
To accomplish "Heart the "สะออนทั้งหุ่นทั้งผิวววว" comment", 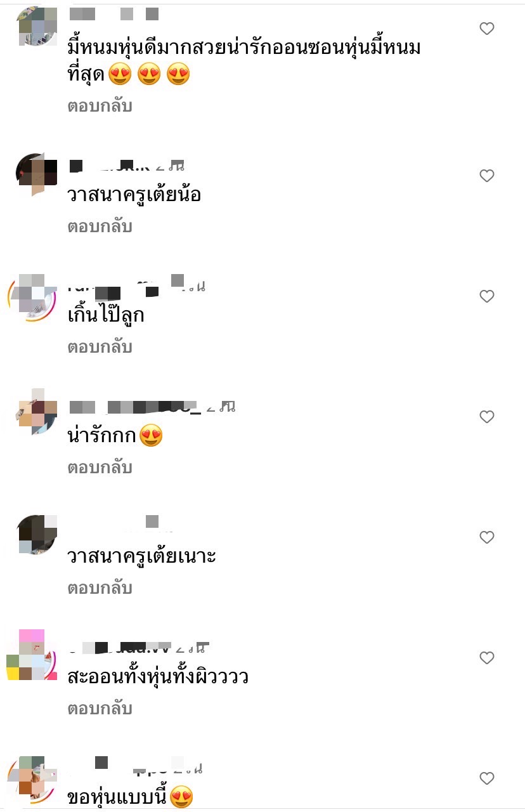I will point(486,658).
